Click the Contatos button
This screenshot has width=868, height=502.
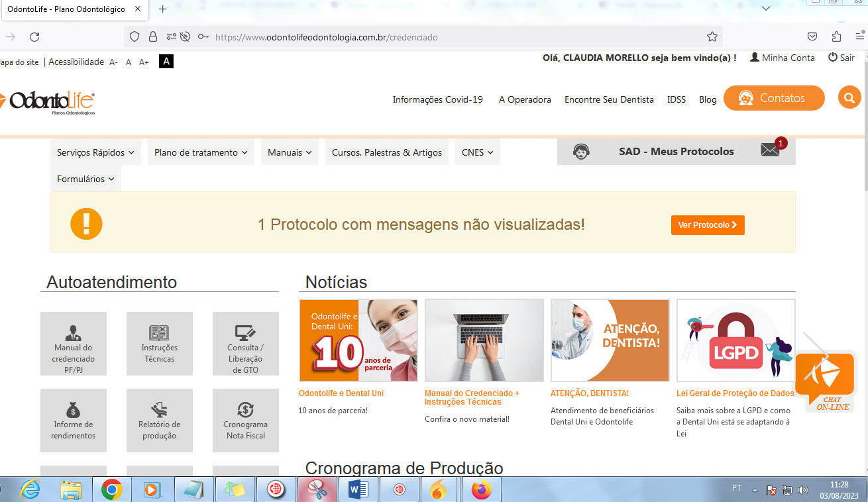click(774, 98)
